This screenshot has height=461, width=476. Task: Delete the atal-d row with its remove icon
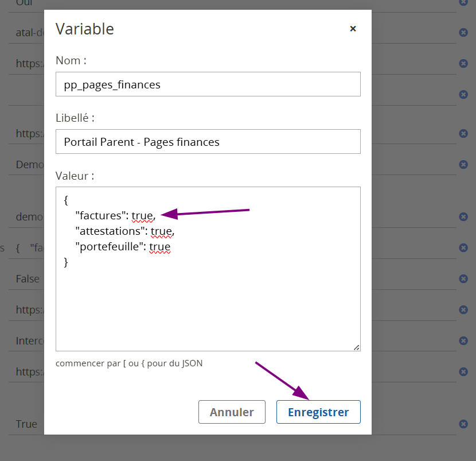pos(463,33)
